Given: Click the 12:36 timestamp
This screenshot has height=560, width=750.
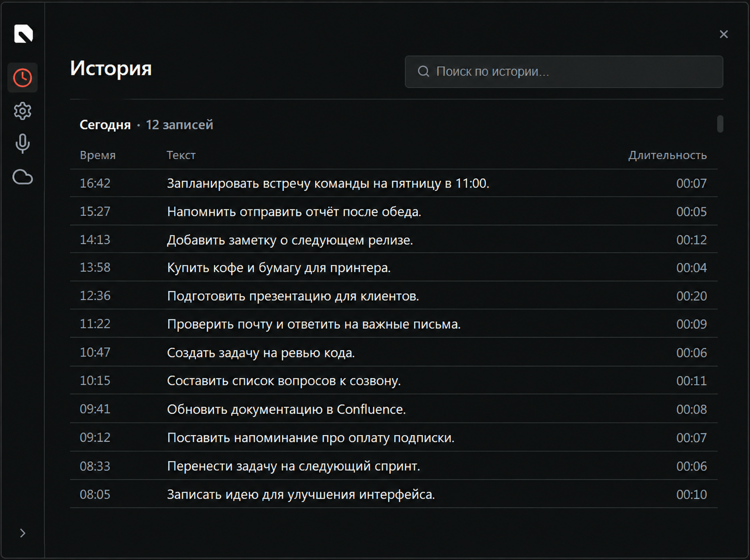Looking at the screenshot, I should pyautogui.click(x=95, y=296).
